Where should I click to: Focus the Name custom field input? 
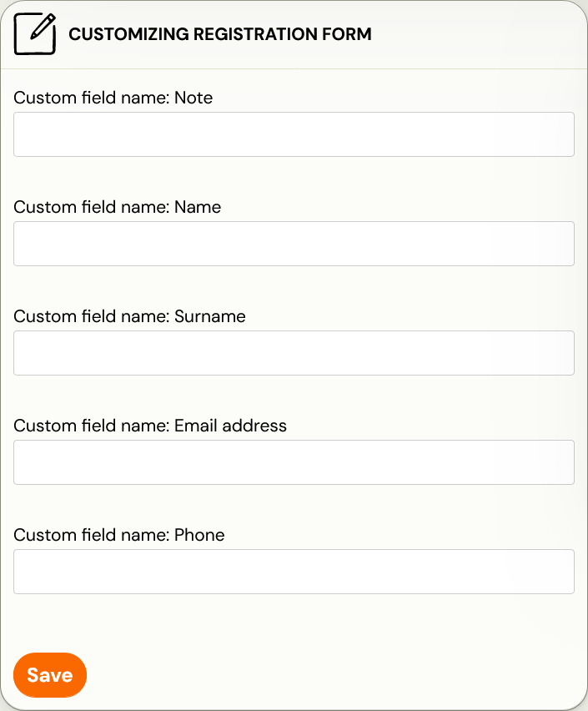tap(294, 244)
